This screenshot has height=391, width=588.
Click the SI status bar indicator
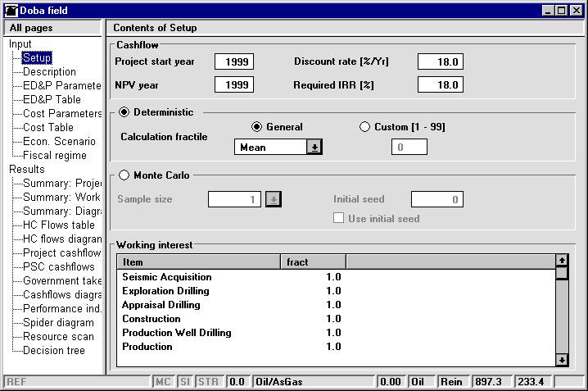185,382
